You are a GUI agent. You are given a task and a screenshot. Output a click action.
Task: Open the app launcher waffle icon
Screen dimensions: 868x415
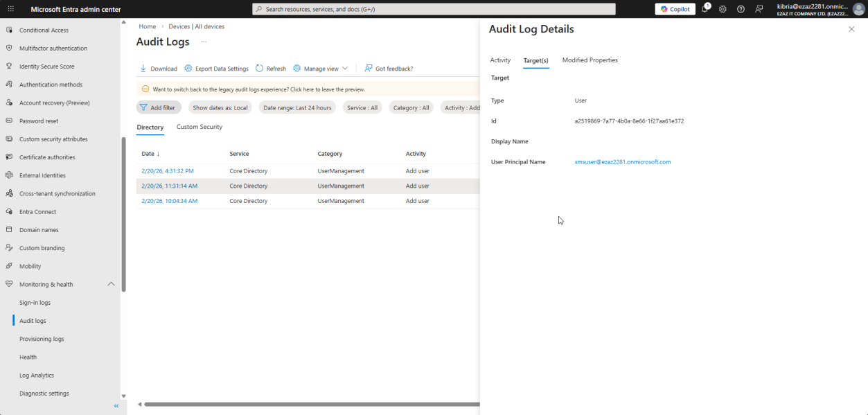(x=10, y=9)
